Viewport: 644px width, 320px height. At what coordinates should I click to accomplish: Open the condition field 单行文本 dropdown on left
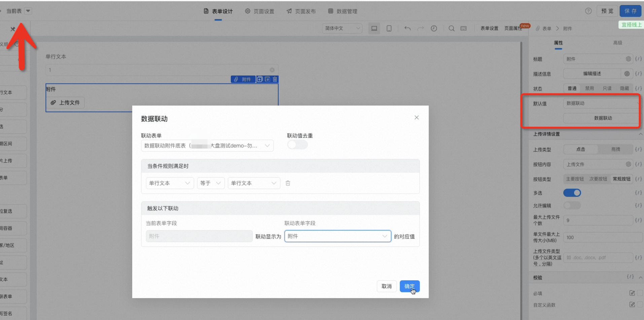point(170,183)
